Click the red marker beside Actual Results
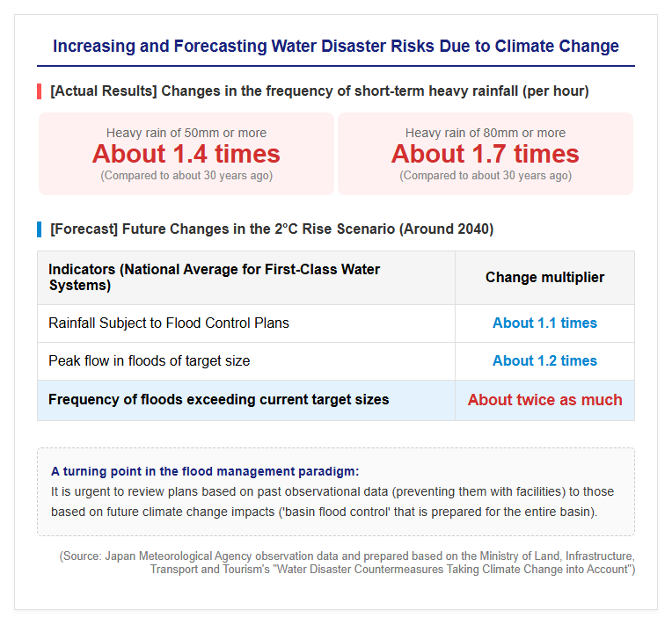This screenshot has width=672, height=625. pyautogui.click(x=40, y=91)
